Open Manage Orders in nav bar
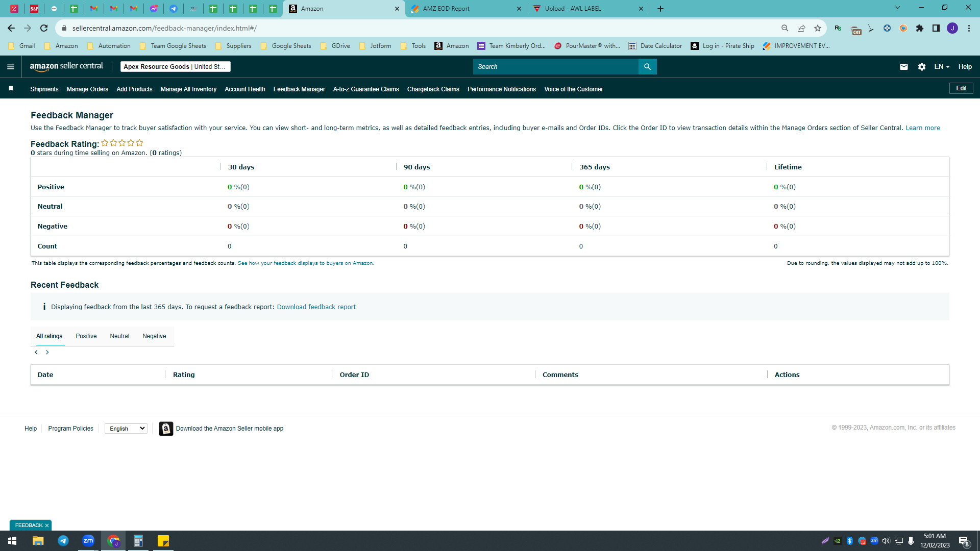This screenshot has height=551, width=980. point(87,89)
